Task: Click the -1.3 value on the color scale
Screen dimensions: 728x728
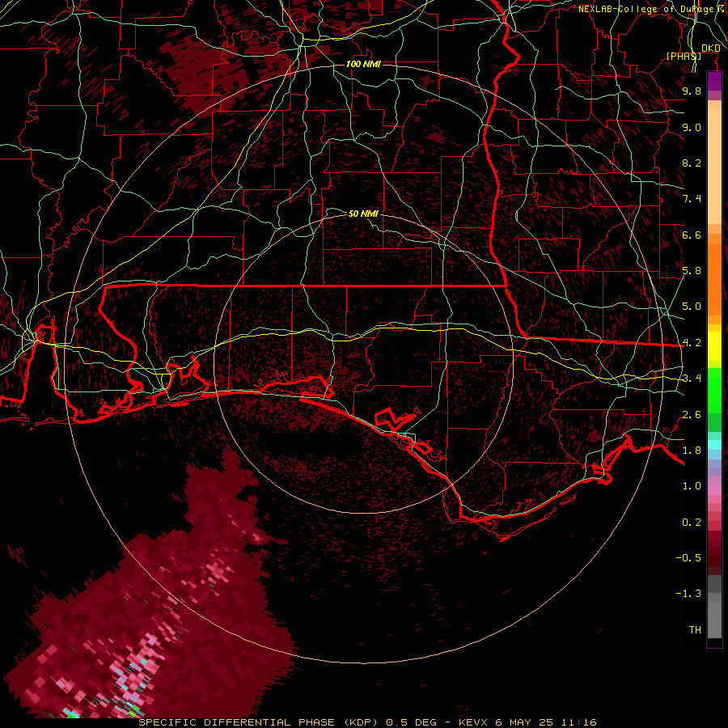Action: click(688, 594)
